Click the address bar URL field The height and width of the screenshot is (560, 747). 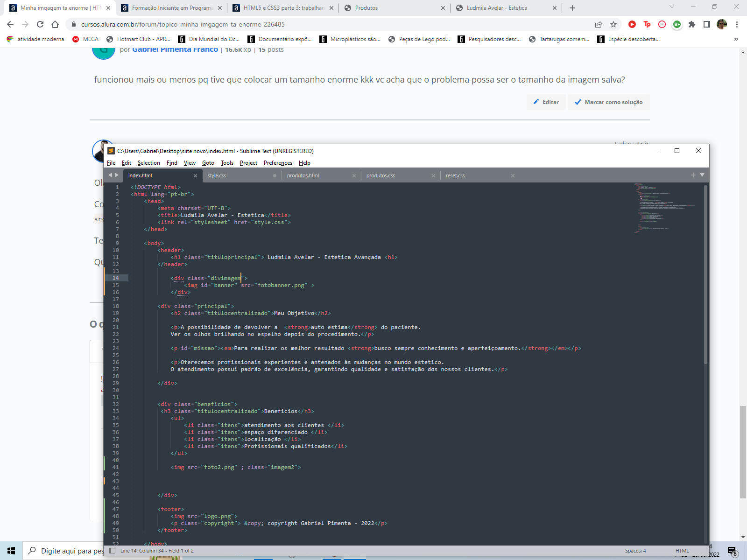point(327,24)
